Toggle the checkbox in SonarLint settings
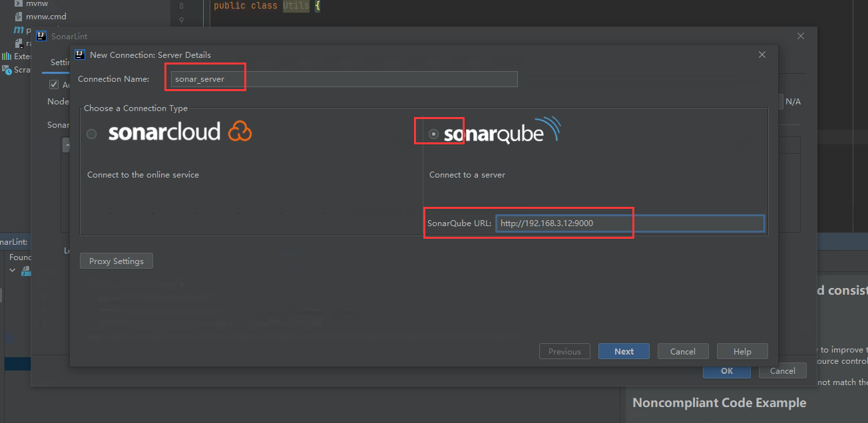The height and width of the screenshot is (423, 868). tap(54, 85)
